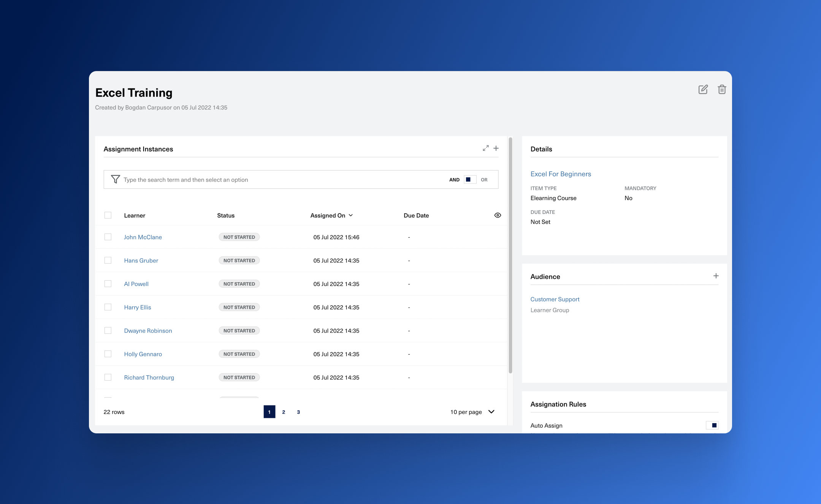Open John McClane learner link
821x504 pixels.
143,237
